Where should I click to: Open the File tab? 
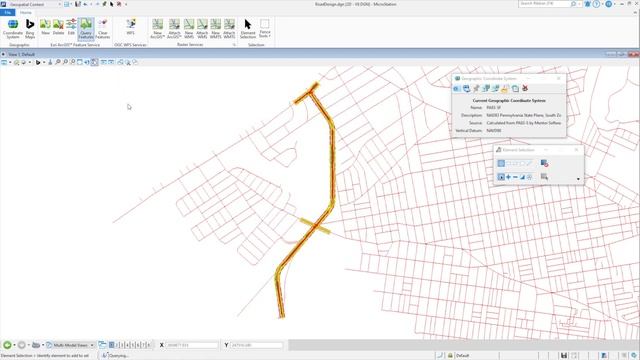[8, 13]
